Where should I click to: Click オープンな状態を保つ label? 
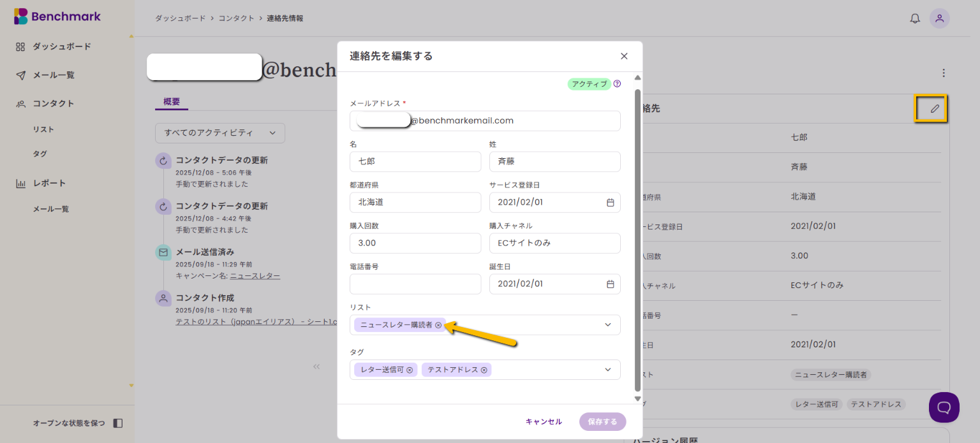[69, 423]
